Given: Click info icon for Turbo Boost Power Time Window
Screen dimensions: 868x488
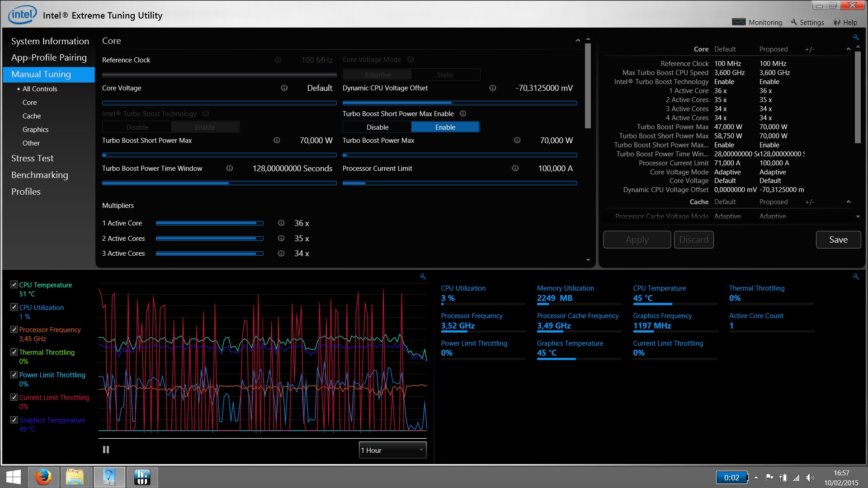Looking at the screenshot, I should (x=230, y=168).
